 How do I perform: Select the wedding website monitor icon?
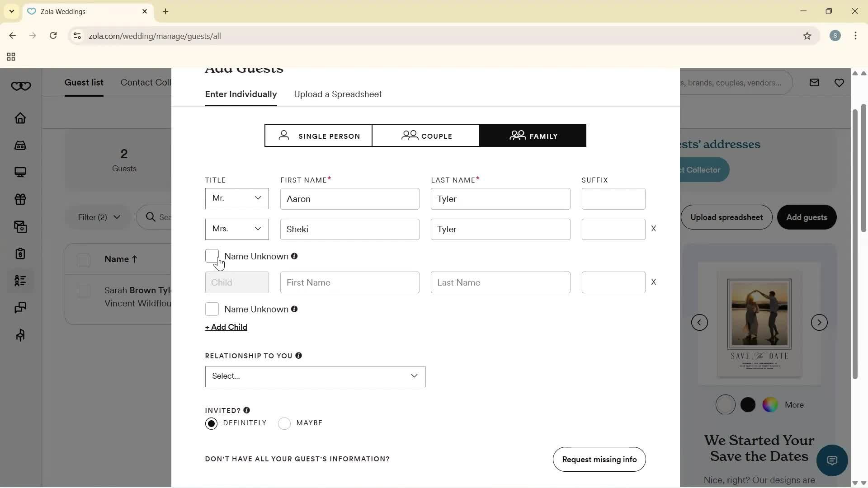(20, 172)
